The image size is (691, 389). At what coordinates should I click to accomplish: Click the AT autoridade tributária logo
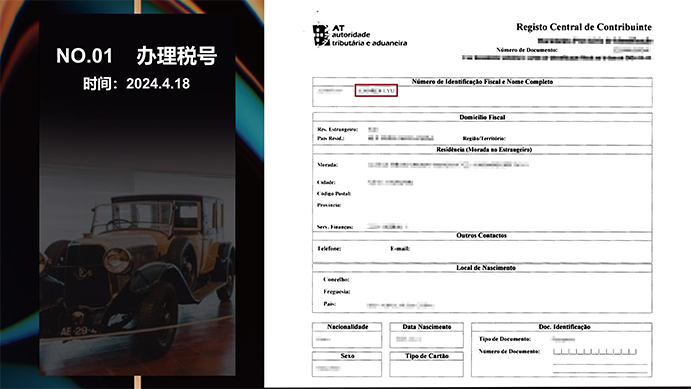[x=360, y=35]
